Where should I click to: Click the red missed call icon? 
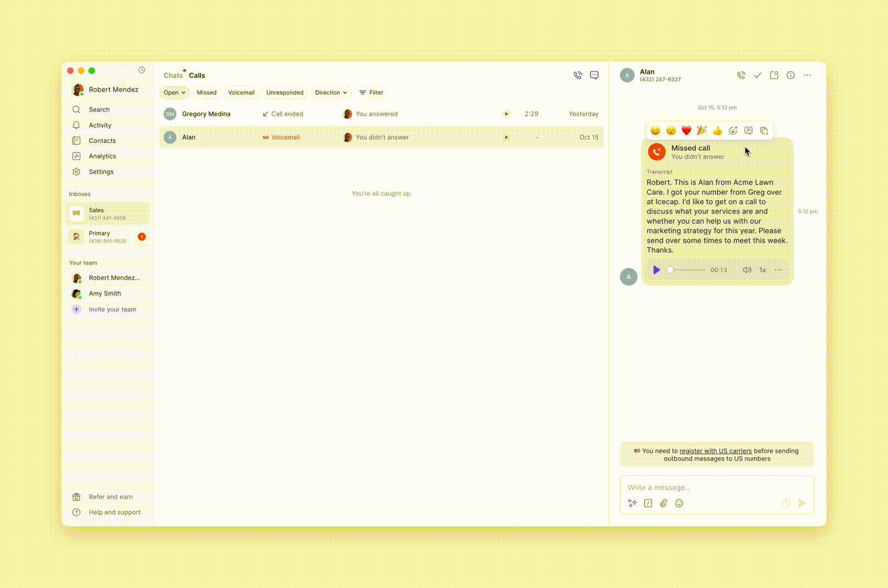pos(657,152)
